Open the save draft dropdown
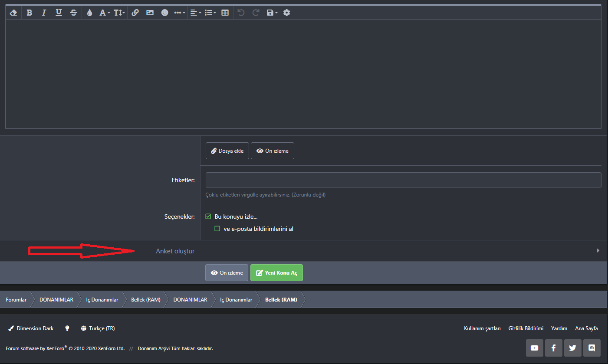The height and width of the screenshot is (364, 608). tap(272, 13)
